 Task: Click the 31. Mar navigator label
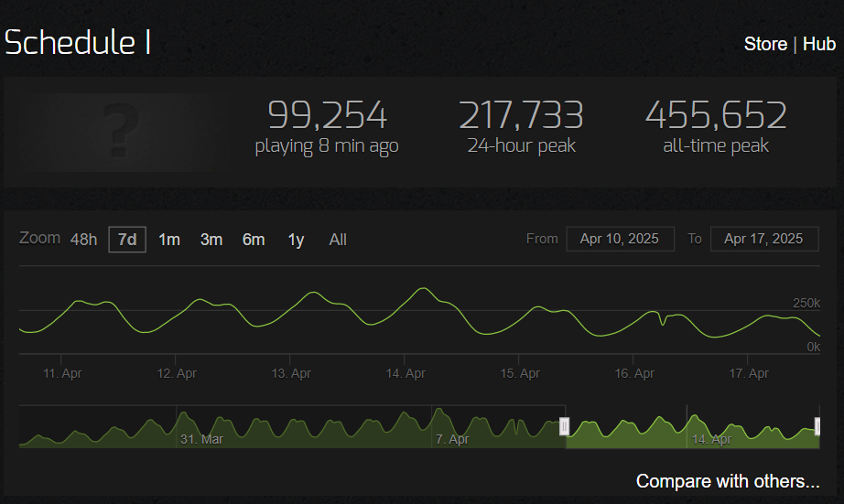coord(201,439)
